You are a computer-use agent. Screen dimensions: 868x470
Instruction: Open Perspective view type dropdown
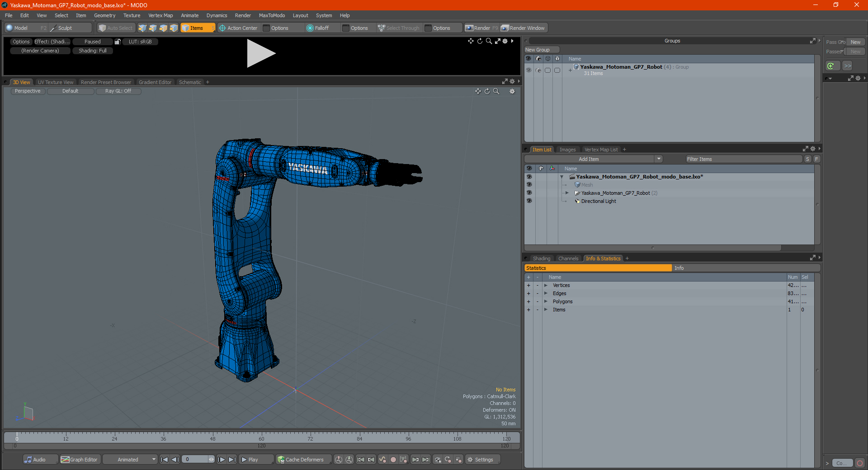[x=28, y=91]
